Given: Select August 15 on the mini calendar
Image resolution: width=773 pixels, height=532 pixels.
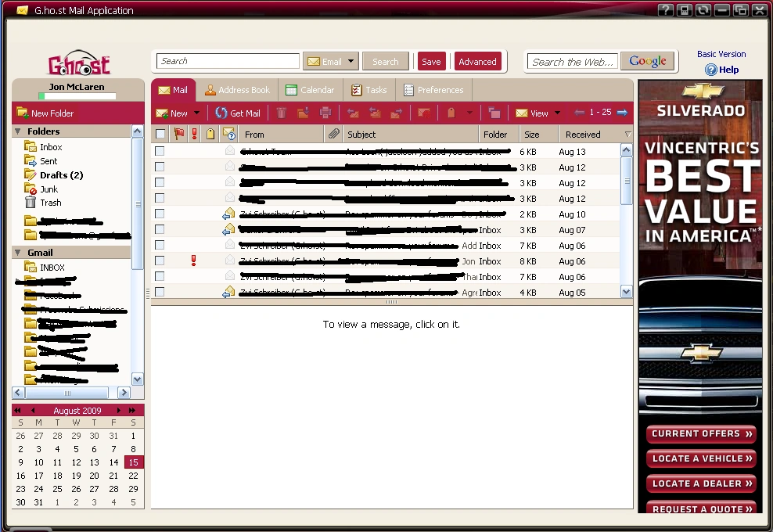Looking at the screenshot, I should coord(133,462).
